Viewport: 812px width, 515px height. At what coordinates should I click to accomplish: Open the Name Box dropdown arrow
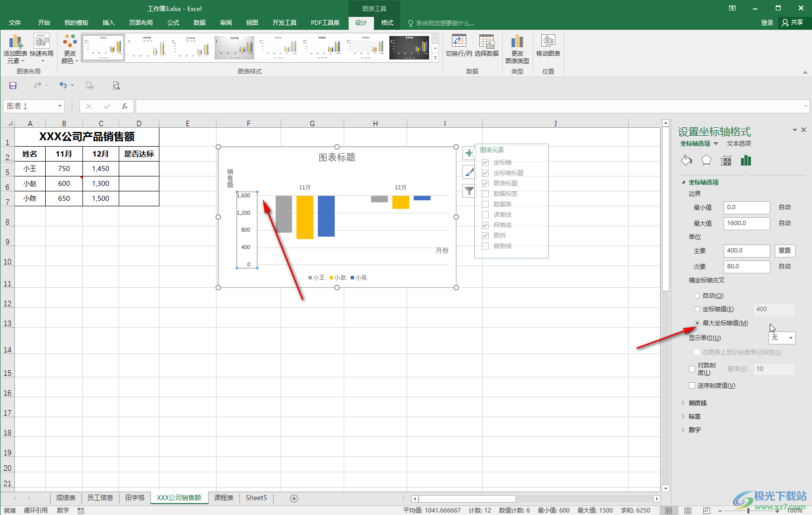pos(60,106)
